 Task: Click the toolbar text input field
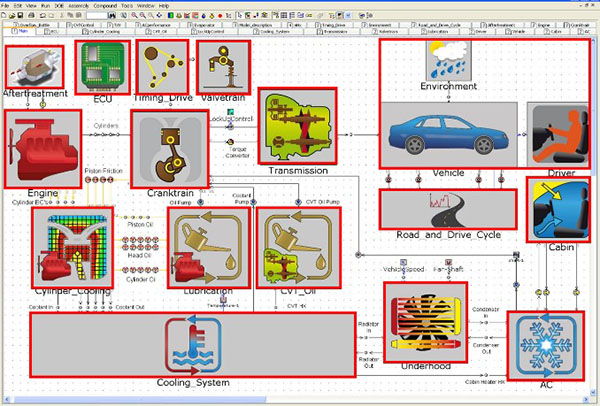(97, 15)
